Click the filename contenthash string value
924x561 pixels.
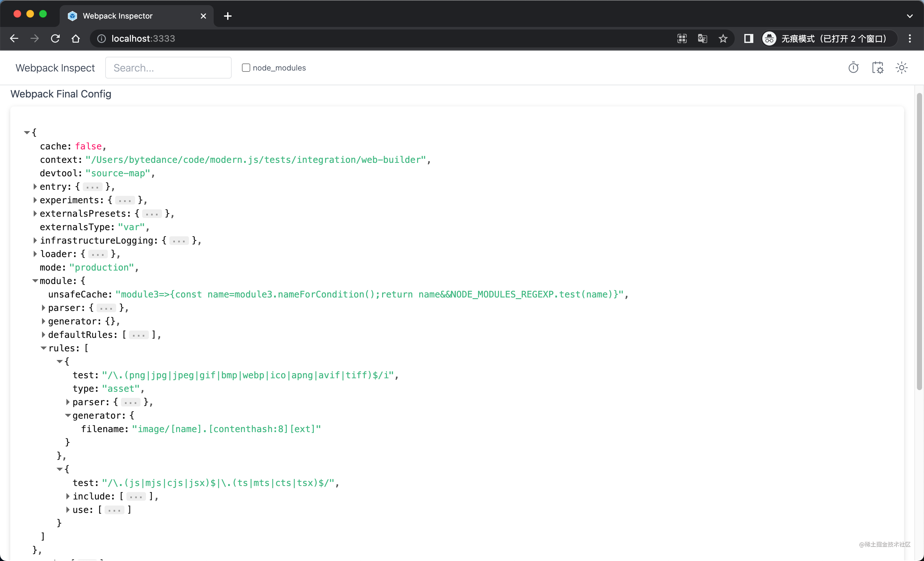[227, 429]
